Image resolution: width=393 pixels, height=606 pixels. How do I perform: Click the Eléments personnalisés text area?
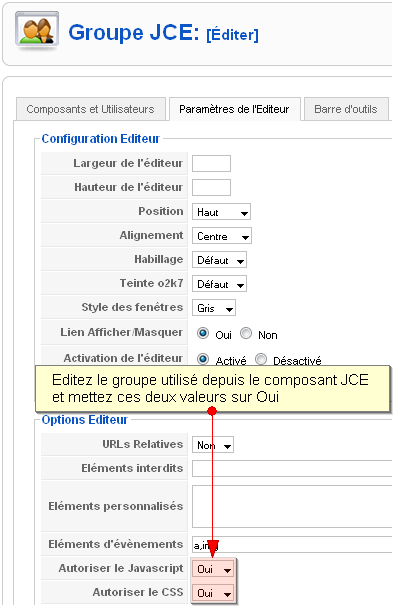tap(292, 507)
